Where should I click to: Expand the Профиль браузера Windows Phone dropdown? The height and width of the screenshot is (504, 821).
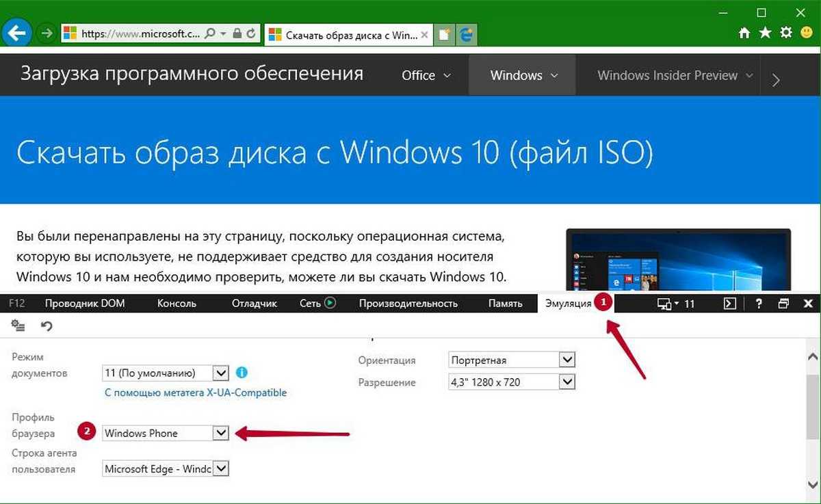[x=220, y=433]
